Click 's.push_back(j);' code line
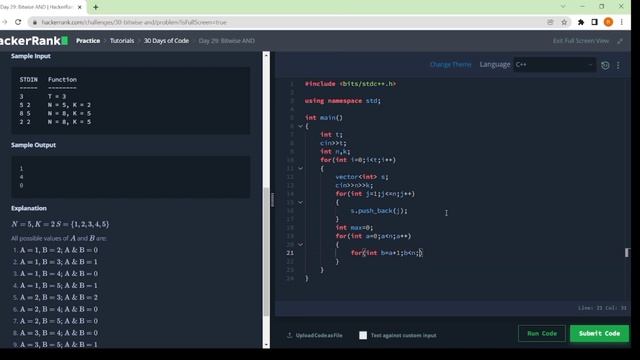Image resolution: width=640 pixels, height=360 pixels. point(379,211)
